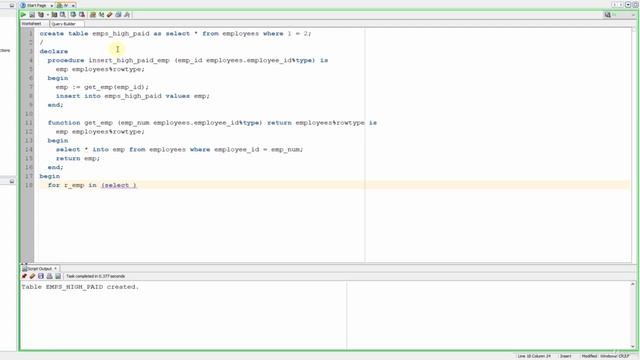Screen dimensions: 640x360
Task: Click 'insert into emps_high_paid values emp;' line
Action: [133, 96]
